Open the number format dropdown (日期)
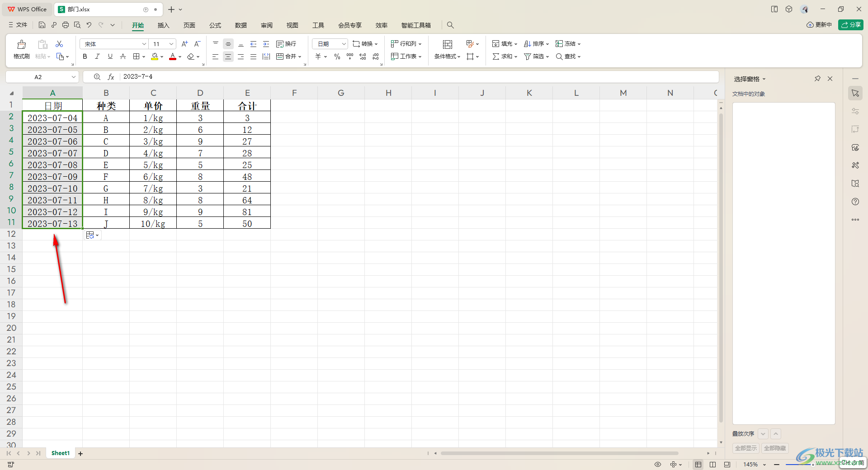Screen dimensions: 868x470 [x=344, y=44]
